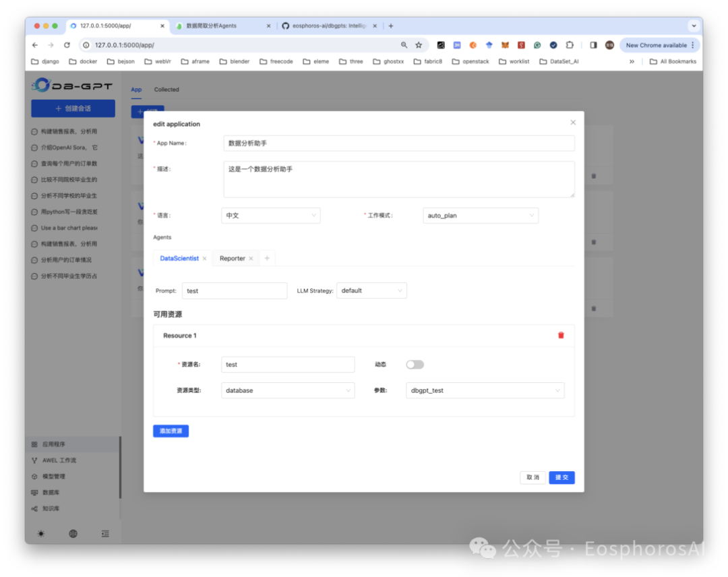The image size is (728, 577).
Task: Delete Resource 1 using red trash icon
Action: point(561,335)
